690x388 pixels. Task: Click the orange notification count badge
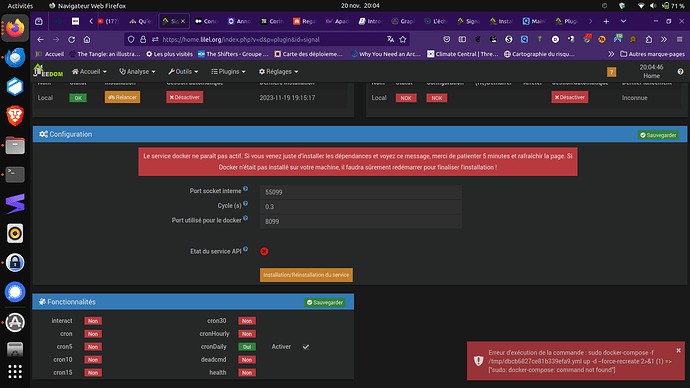pyautogui.click(x=611, y=72)
